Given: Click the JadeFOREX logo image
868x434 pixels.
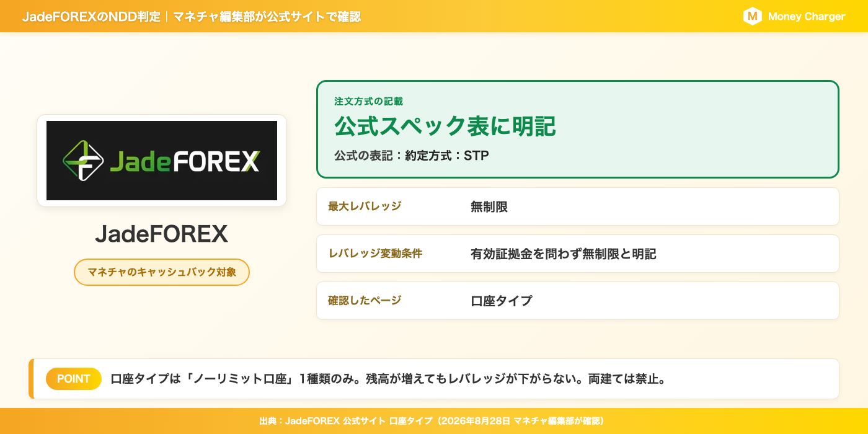Looking at the screenshot, I should pos(162,161).
